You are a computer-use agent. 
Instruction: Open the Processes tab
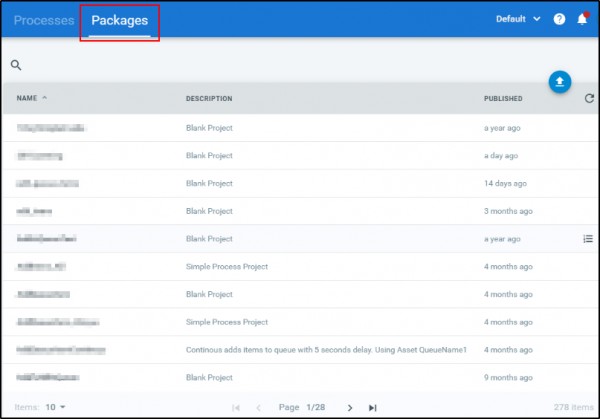44,20
